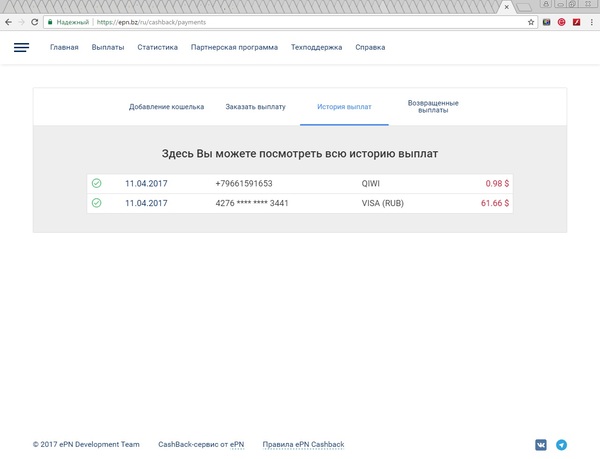Open Техподдержка in navigation bar
Screen dimensions: 600x459
click(x=316, y=47)
